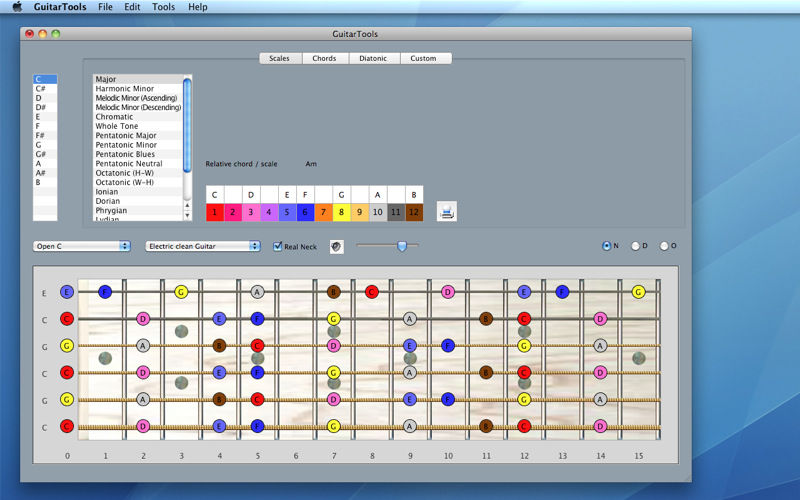The width and height of the screenshot is (800, 500).
Task: Open the Edit menu
Action: coord(132,7)
